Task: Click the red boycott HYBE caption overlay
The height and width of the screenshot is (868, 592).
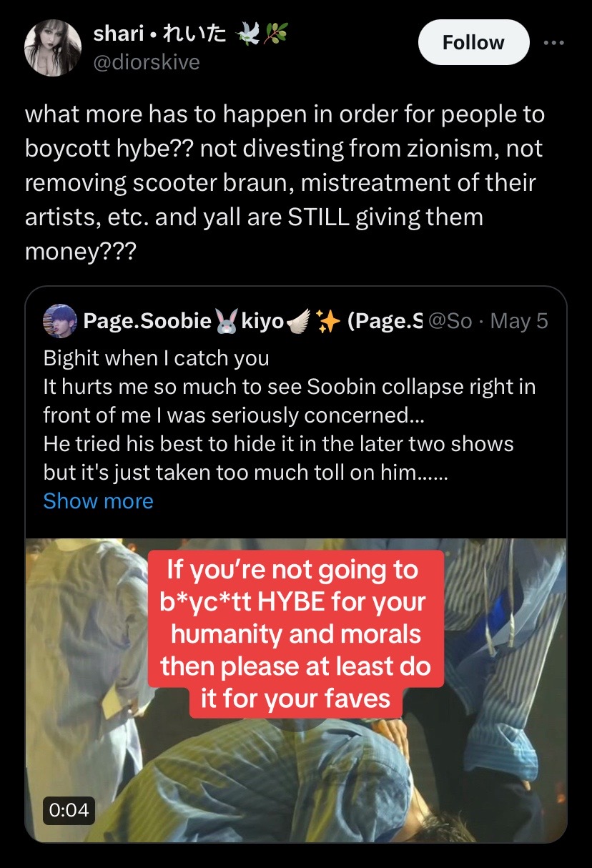Action: coord(296,633)
